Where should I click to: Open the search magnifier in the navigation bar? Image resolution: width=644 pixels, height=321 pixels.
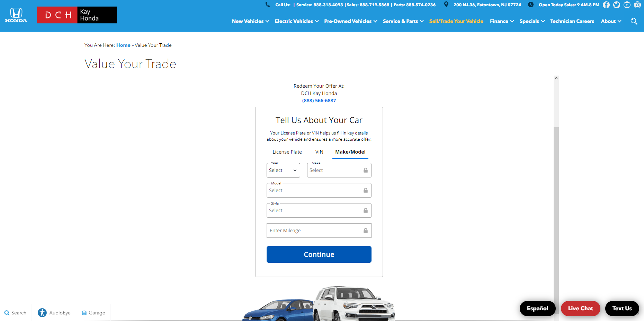pyautogui.click(x=634, y=21)
